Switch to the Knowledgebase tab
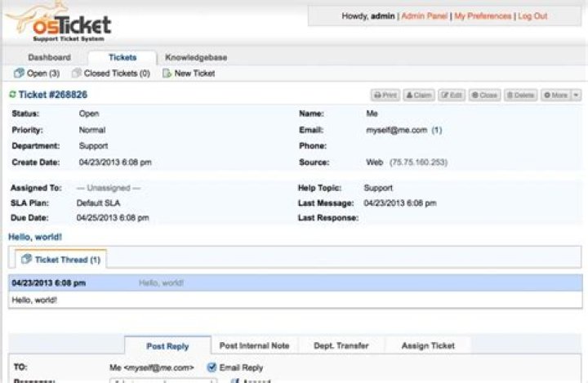Image resolution: width=588 pixels, height=383 pixels. tap(196, 57)
